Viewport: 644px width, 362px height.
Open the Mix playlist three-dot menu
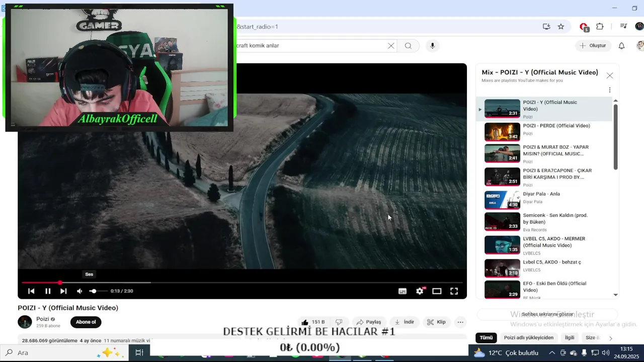[x=610, y=90]
